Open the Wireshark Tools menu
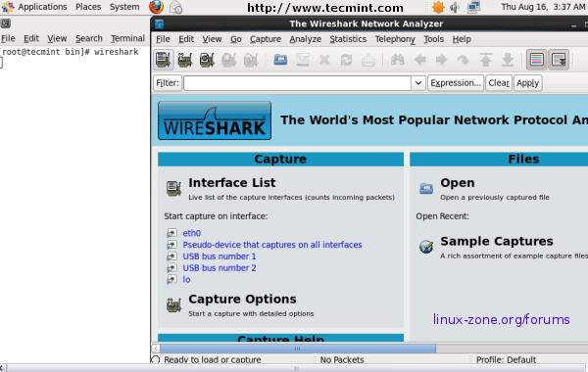The height and width of the screenshot is (372, 588). tap(433, 39)
